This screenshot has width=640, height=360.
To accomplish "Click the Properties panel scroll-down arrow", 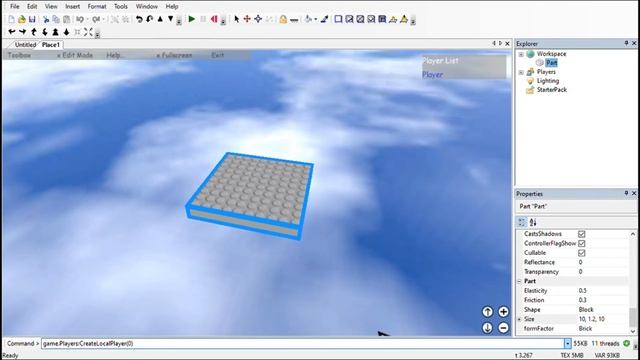I will [633, 331].
